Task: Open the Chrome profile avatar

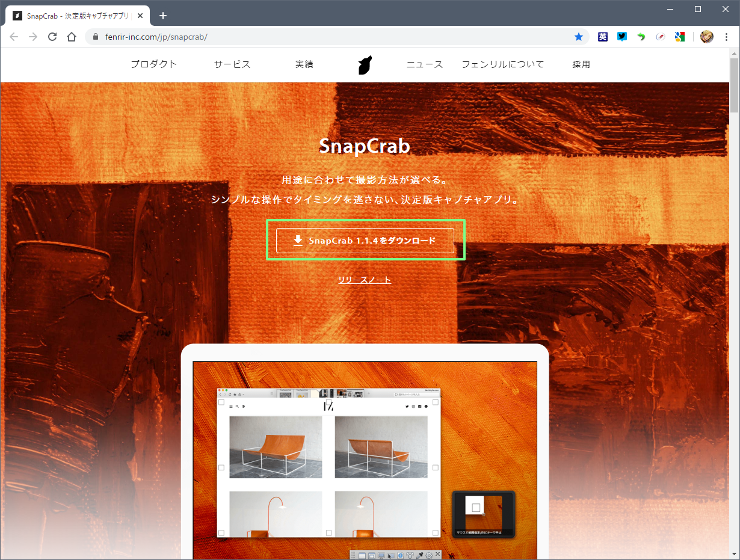Action: pos(707,37)
